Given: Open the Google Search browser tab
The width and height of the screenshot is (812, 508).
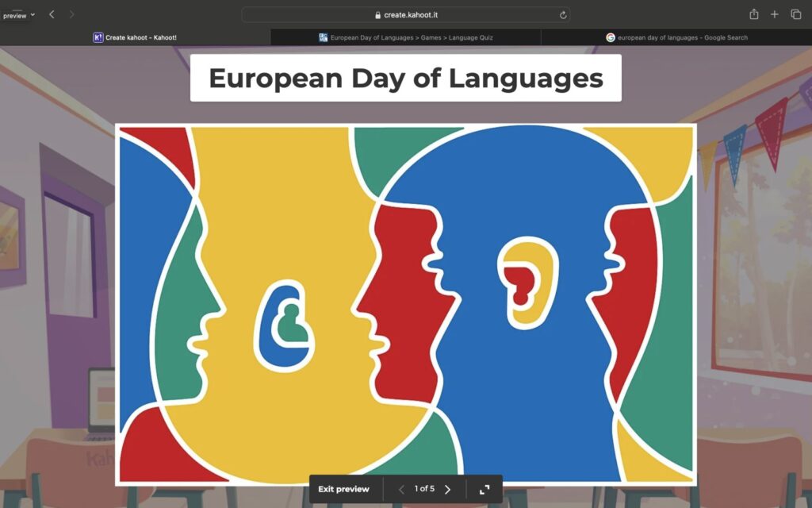Looking at the screenshot, I should [676, 37].
